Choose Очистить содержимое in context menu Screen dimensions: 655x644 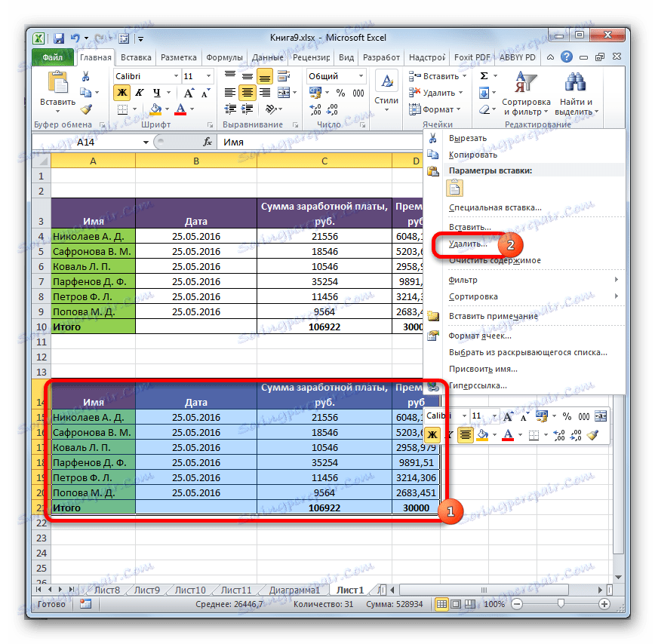coord(494,260)
